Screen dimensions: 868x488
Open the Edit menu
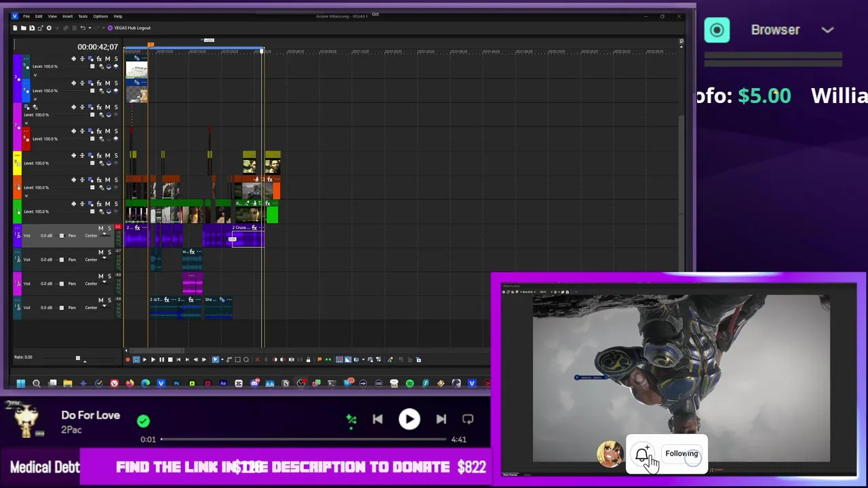pyautogui.click(x=39, y=16)
